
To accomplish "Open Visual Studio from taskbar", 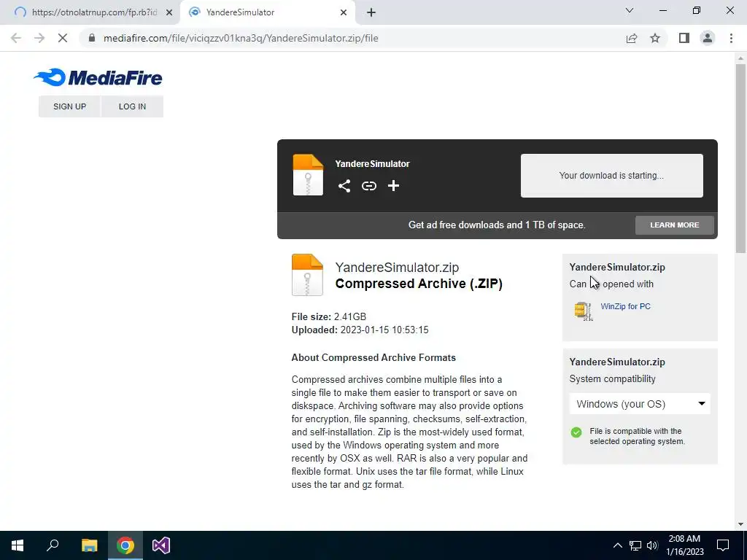I will point(161,545).
